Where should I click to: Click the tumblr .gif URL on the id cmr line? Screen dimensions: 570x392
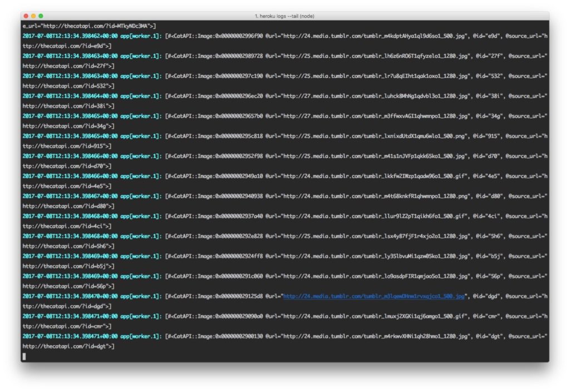[374, 316]
